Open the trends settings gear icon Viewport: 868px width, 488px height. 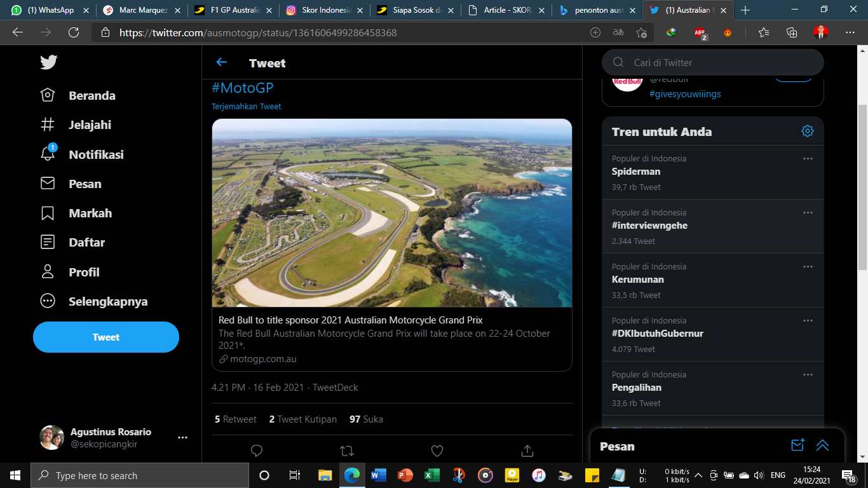point(808,131)
